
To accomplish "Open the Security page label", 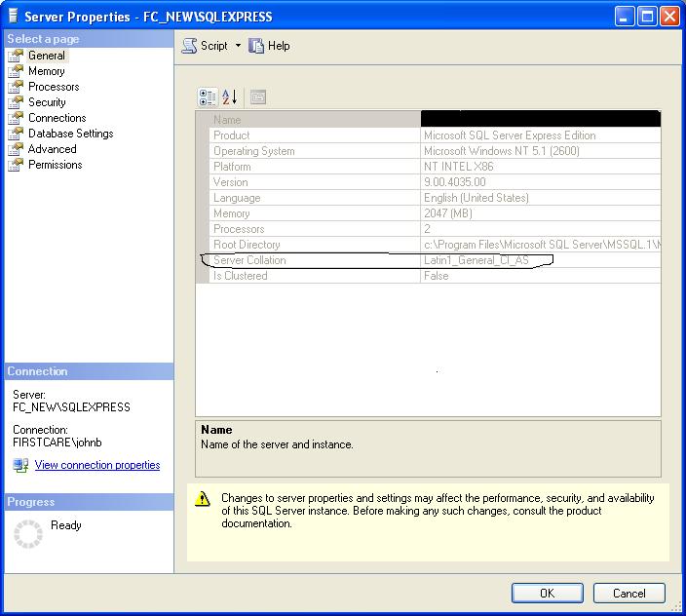I will click(x=47, y=102).
